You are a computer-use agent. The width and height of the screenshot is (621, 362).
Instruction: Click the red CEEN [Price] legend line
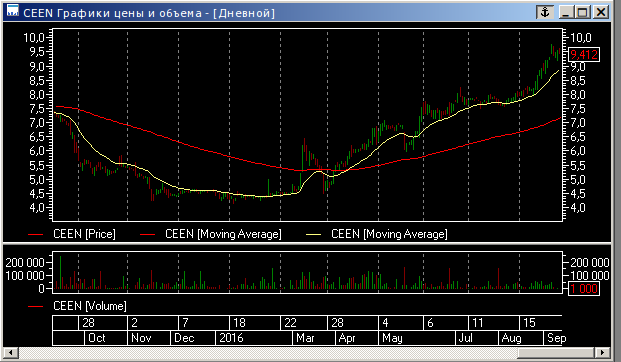(x=35, y=235)
